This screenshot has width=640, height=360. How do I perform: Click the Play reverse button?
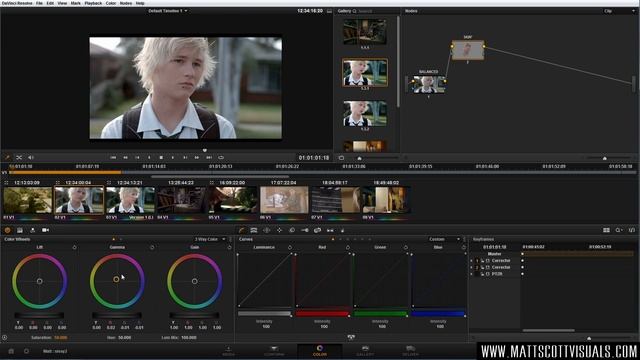tap(149, 157)
